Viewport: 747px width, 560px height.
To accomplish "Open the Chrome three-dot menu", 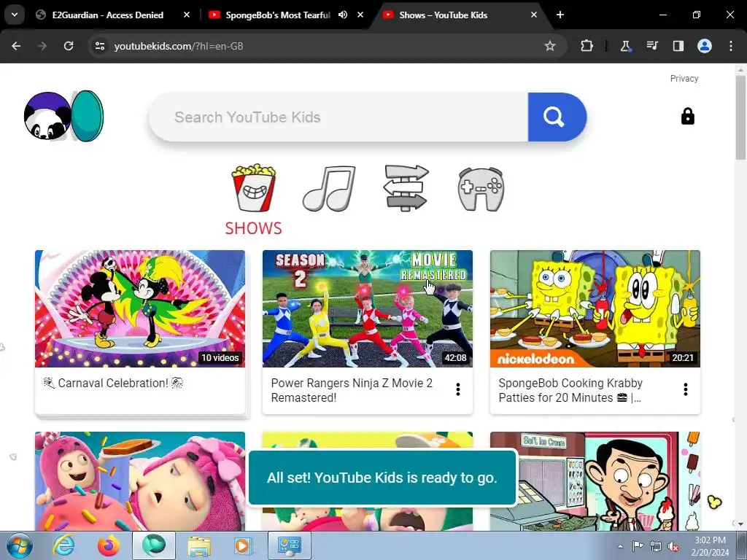I will point(731,46).
